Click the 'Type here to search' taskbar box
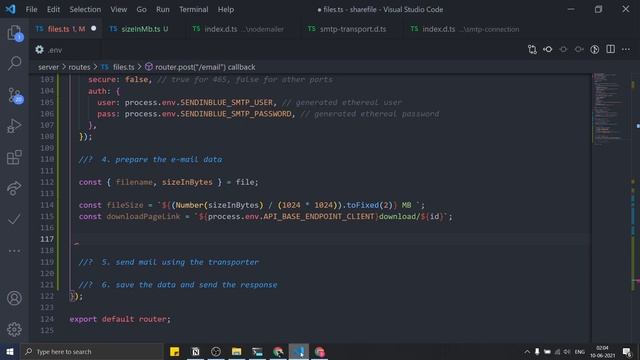Screen dimensions: 640x360 [92, 351]
